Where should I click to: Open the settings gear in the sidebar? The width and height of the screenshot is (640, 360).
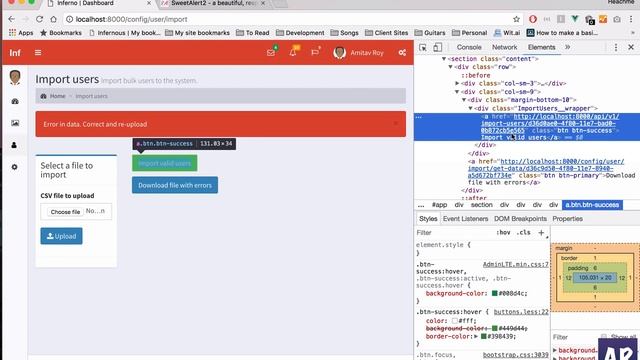coord(15,167)
